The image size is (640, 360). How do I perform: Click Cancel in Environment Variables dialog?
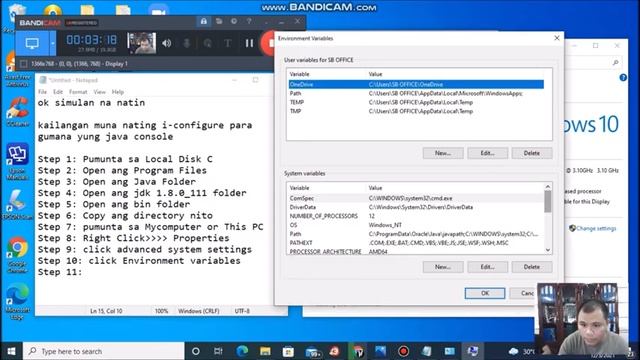tap(524, 293)
